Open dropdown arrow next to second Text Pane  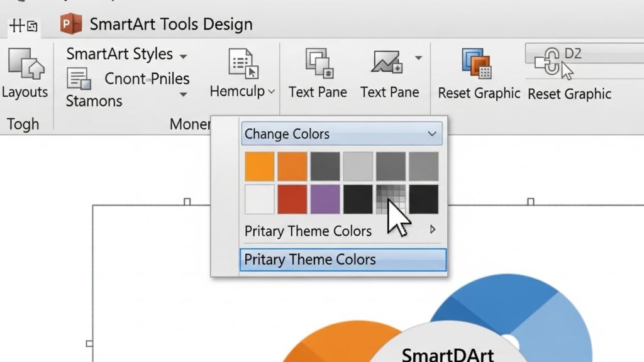[x=418, y=58]
